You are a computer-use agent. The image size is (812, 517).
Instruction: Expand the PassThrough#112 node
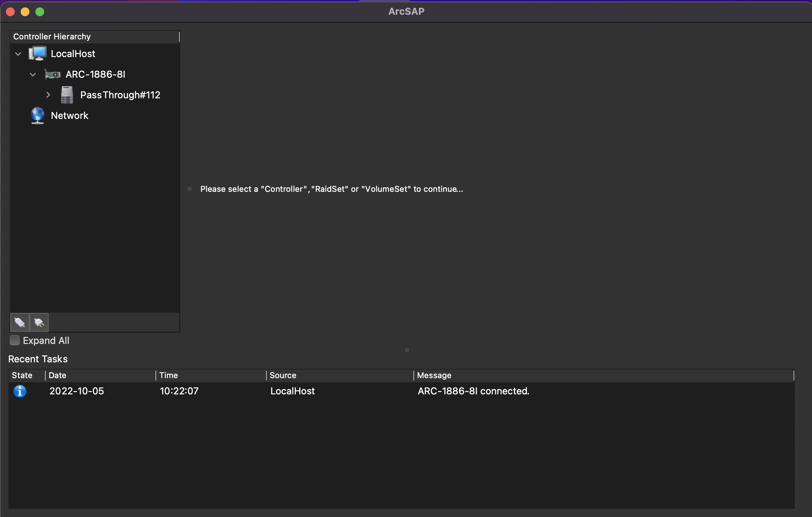pyautogui.click(x=48, y=95)
